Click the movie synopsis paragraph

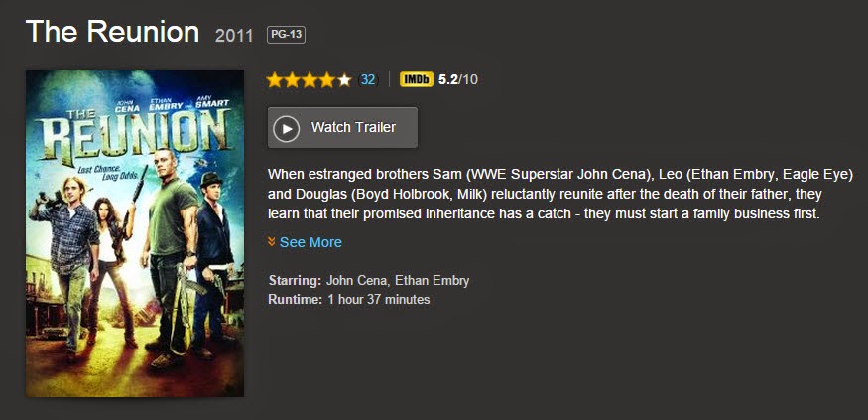560,194
